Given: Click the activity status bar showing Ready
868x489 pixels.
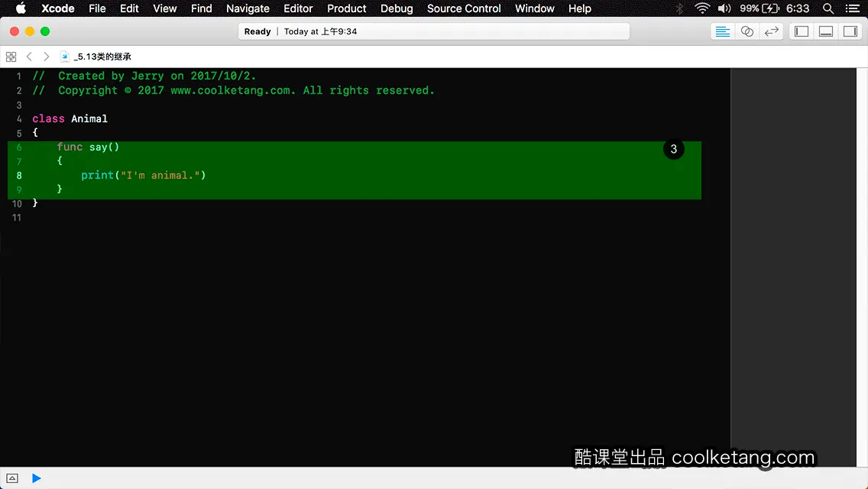Looking at the screenshot, I should [434, 31].
